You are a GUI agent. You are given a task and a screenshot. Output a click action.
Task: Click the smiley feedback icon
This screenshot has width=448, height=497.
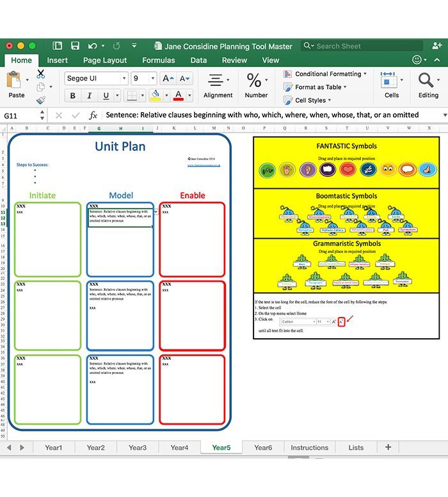coord(417,60)
